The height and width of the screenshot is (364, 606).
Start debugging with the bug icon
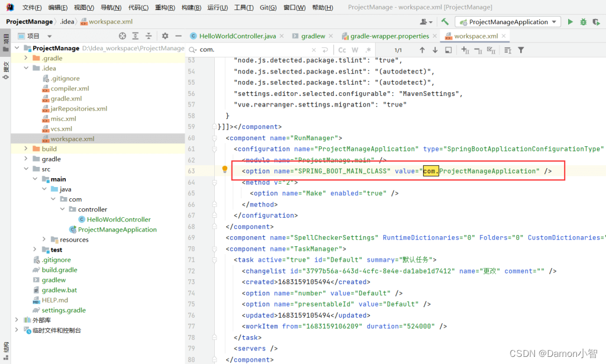[x=584, y=21]
